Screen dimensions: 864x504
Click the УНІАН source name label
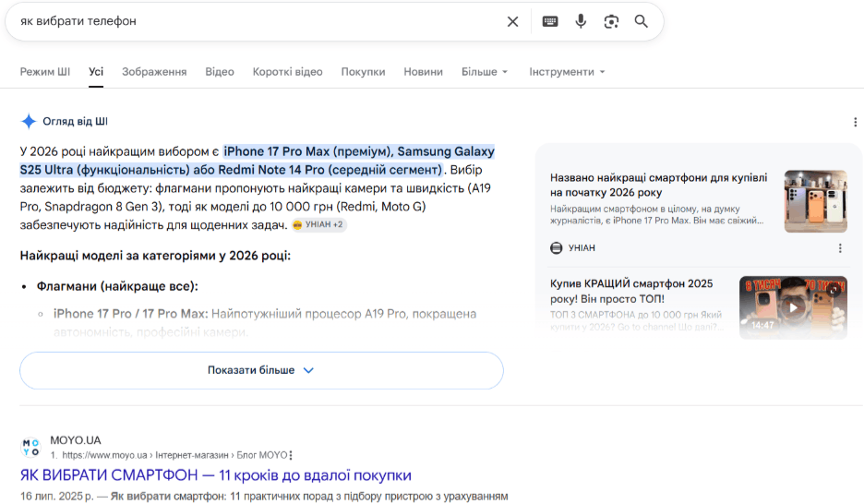click(582, 248)
